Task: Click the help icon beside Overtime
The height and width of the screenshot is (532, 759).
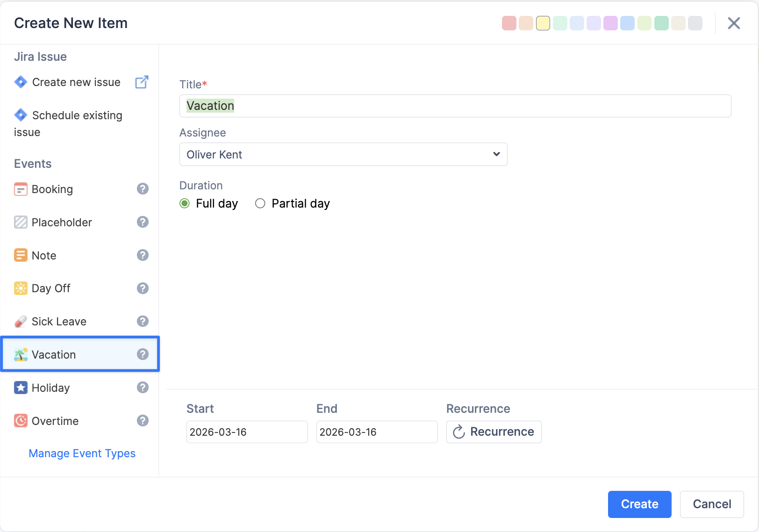Action: point(143,421)
